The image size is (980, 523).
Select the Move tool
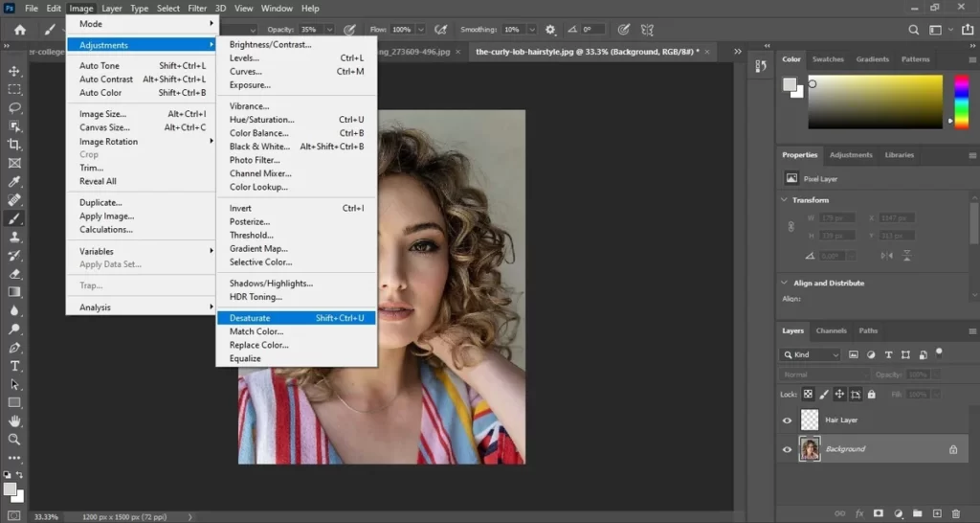[x=14, y=71]
